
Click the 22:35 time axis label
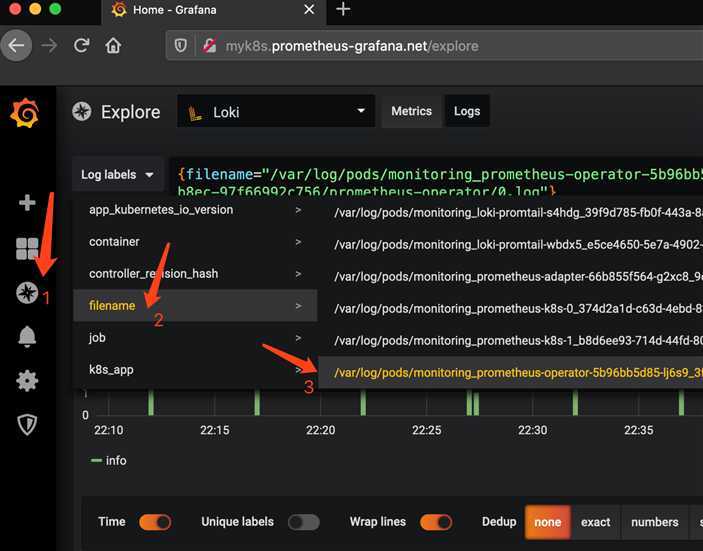coord(638,430)
